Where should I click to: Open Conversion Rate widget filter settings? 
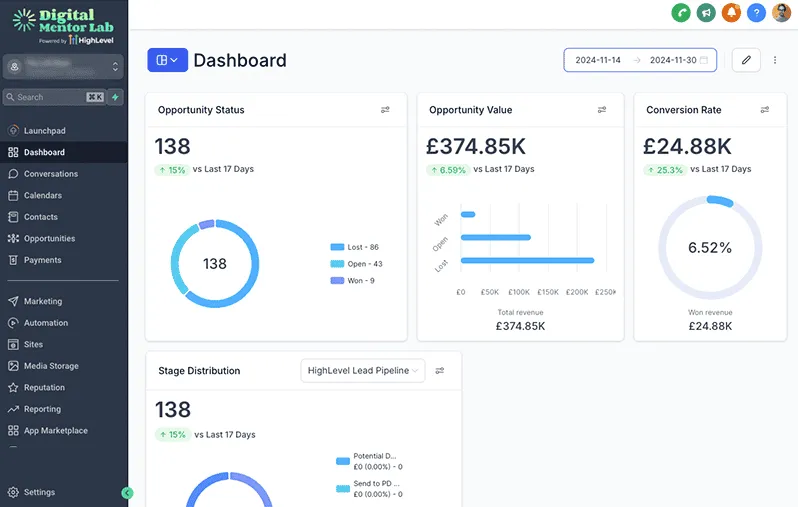click(765, 109)
